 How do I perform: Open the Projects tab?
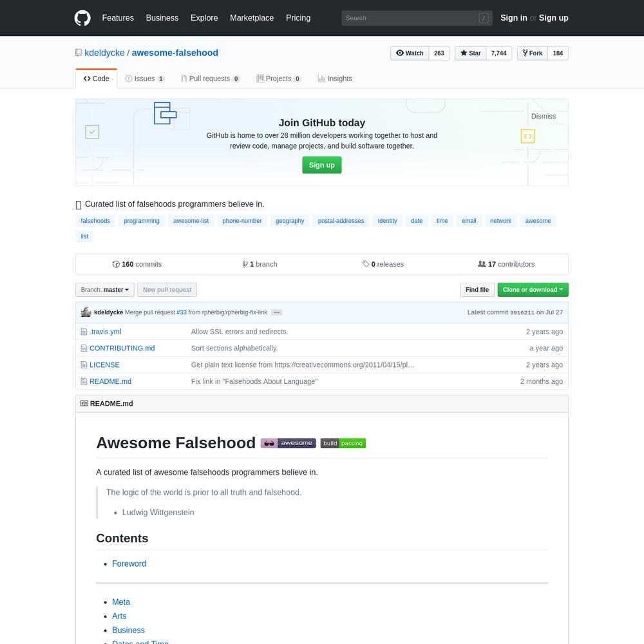point(279,79)
